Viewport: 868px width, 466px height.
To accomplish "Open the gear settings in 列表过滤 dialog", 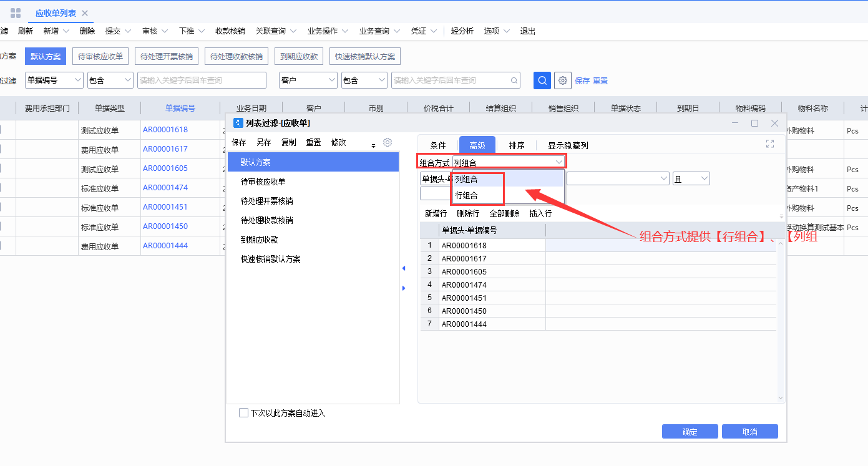I will click(388, 142).
